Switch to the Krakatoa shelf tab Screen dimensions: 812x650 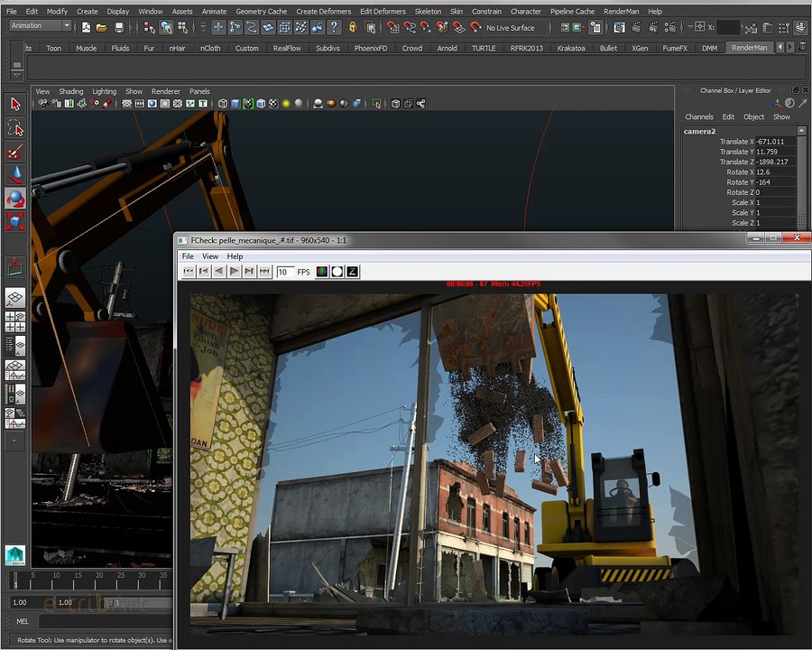point(571,48)
